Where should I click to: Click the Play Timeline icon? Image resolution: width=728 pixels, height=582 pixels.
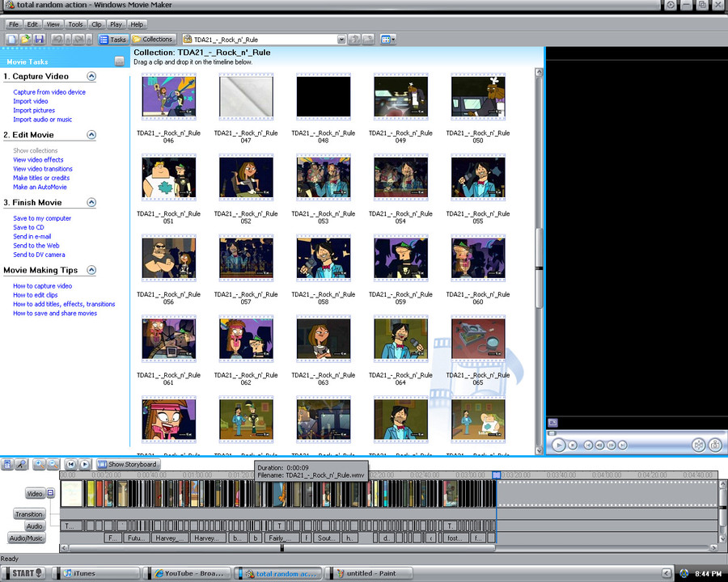click(x=84, y=464)
